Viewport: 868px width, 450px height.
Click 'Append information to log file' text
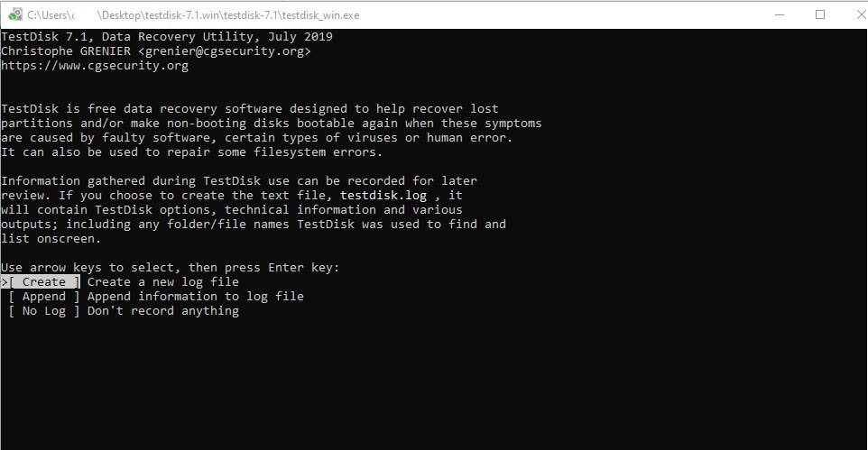coord(196,296)
